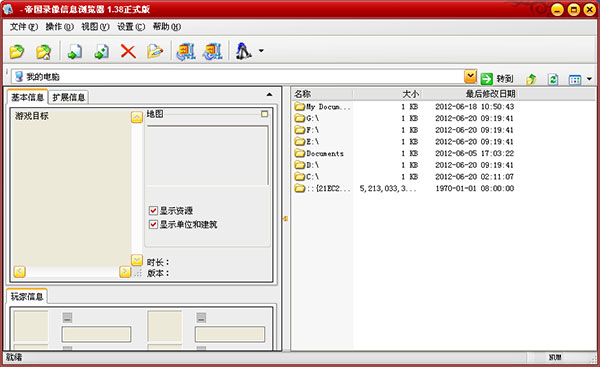
Task: Click the 游戏目标 scroll up arrow
Action: (x=137, y=117)
